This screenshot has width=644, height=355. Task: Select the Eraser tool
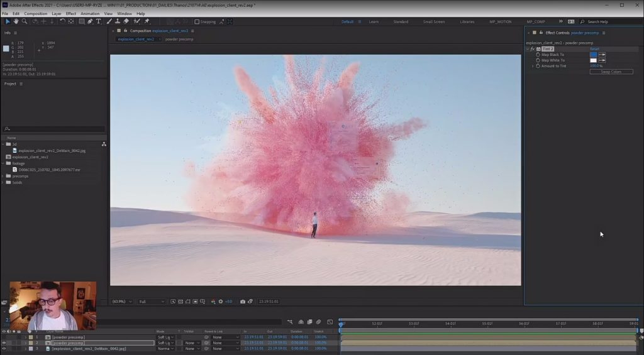[x=126, y=21]
